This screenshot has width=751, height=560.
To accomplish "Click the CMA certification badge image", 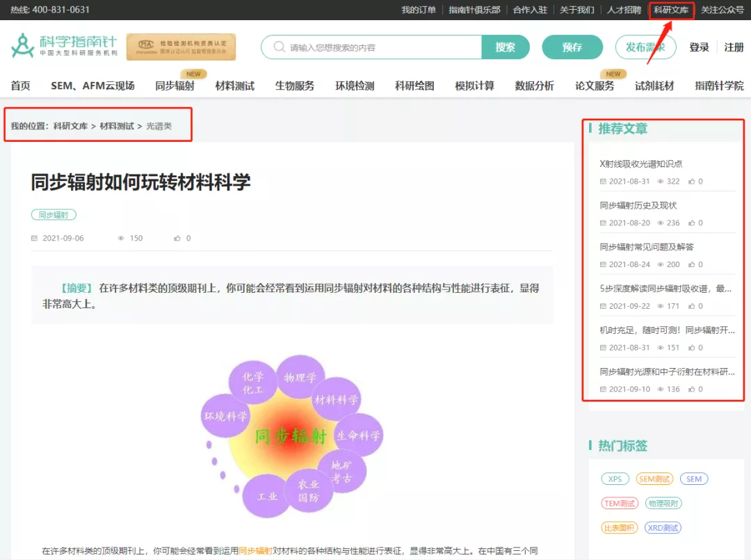I will pyautogui.click(x=181, y=47).
